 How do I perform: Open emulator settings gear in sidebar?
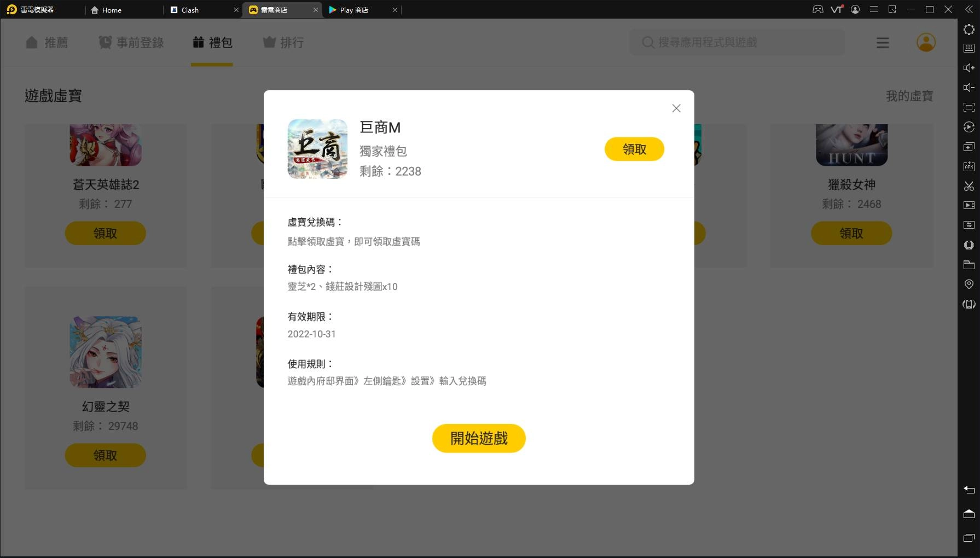click(969, 30)
